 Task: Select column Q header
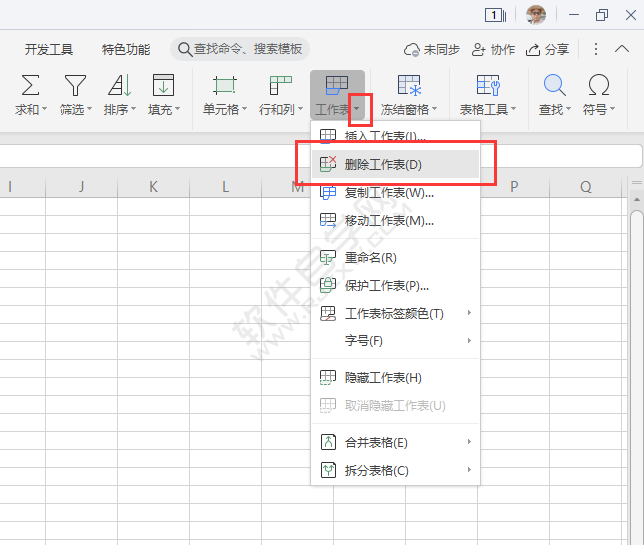(586, 187)
